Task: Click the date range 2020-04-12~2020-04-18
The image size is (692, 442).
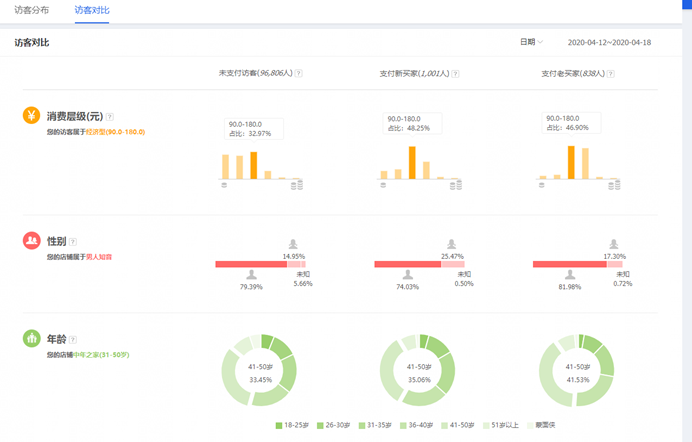Action: tap(609, 43)
